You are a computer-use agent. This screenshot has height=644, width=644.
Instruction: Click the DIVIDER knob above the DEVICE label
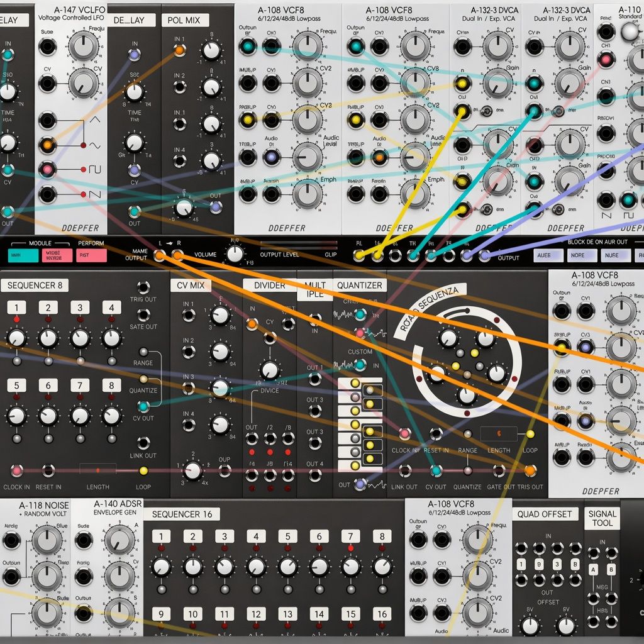coord(270,370)
